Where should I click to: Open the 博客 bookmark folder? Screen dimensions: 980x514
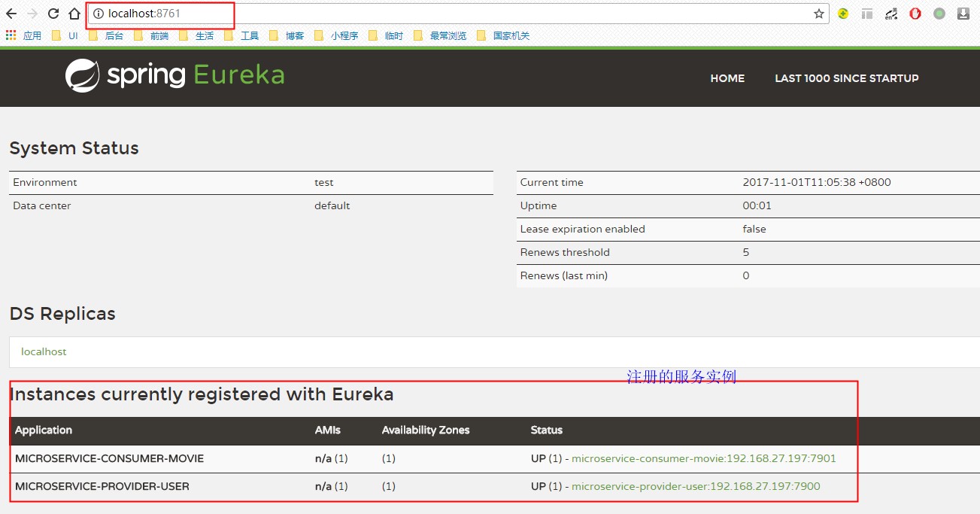click(x=287, y=35)
